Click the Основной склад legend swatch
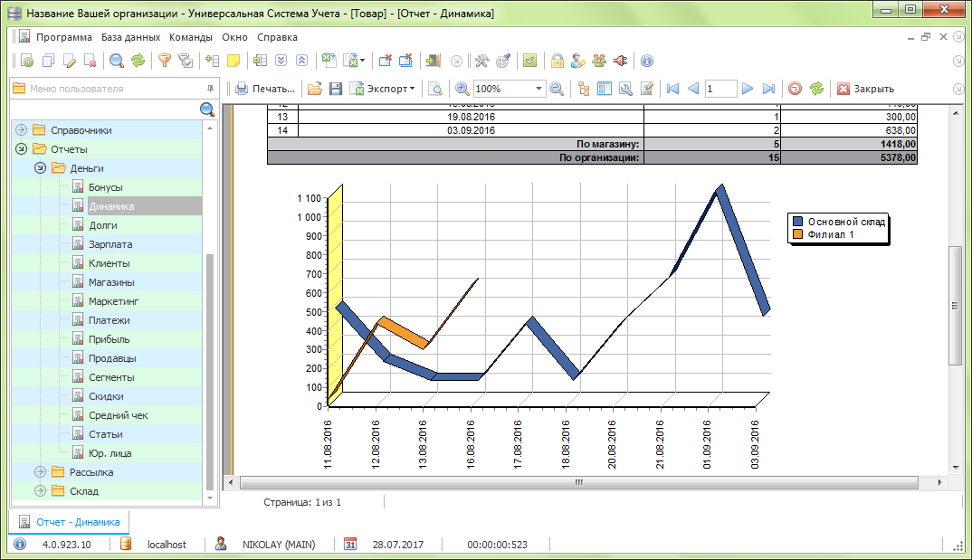Image resolution: width=972 pixels, height=560 pixels. [798, 222]
